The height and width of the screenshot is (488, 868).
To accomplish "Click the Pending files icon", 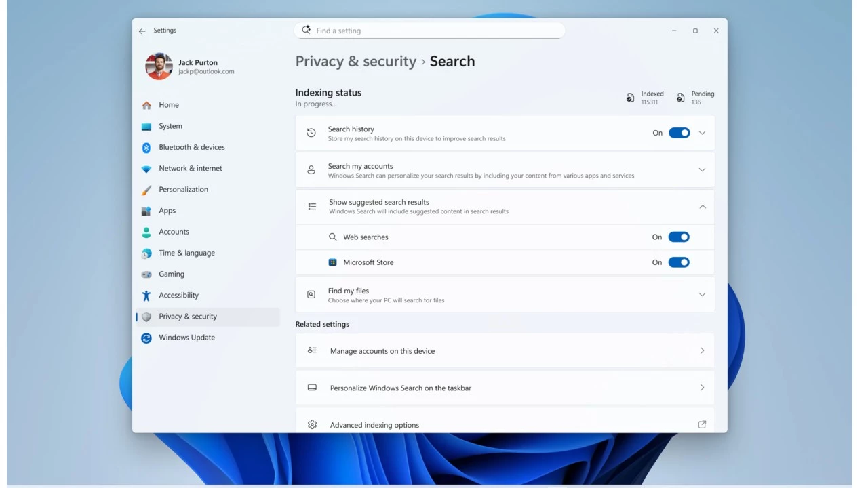I will pos(681,98).
